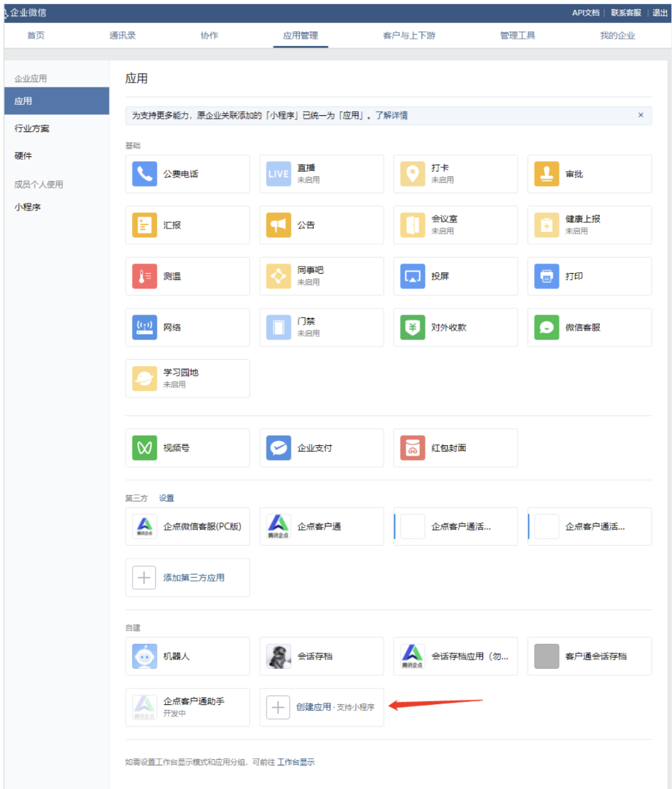Open the 红包封面 red envelope icon
The image size is (672, 789).
click(x=412, y=448)
